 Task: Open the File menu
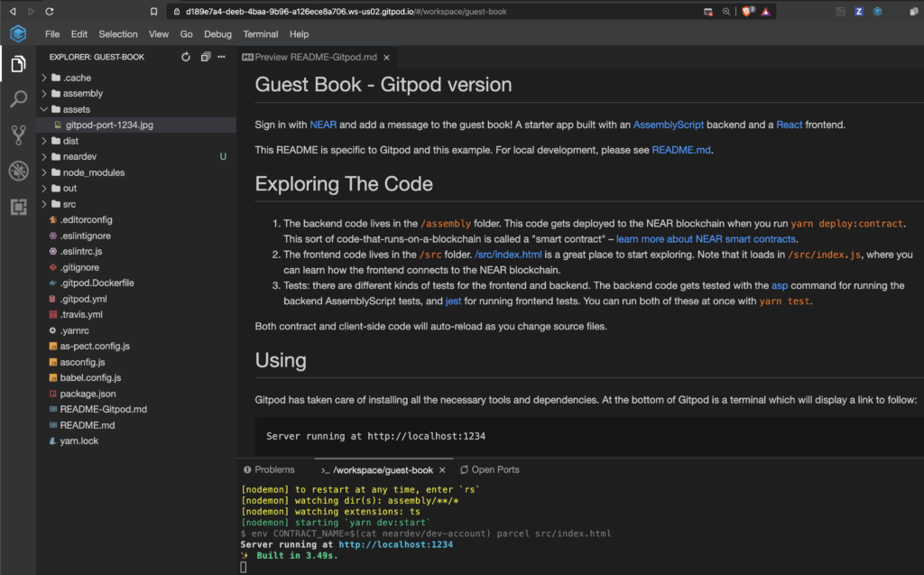pyautogui.click(x=52, y=34)
